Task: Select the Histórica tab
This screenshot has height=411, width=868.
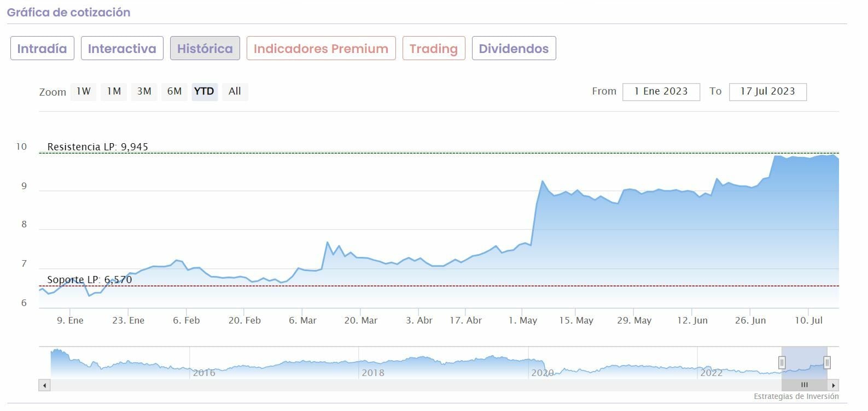Action: (205, 49)
